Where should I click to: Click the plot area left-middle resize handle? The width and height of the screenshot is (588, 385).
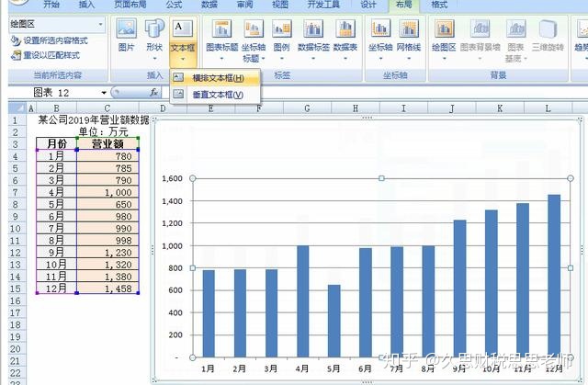193,268
